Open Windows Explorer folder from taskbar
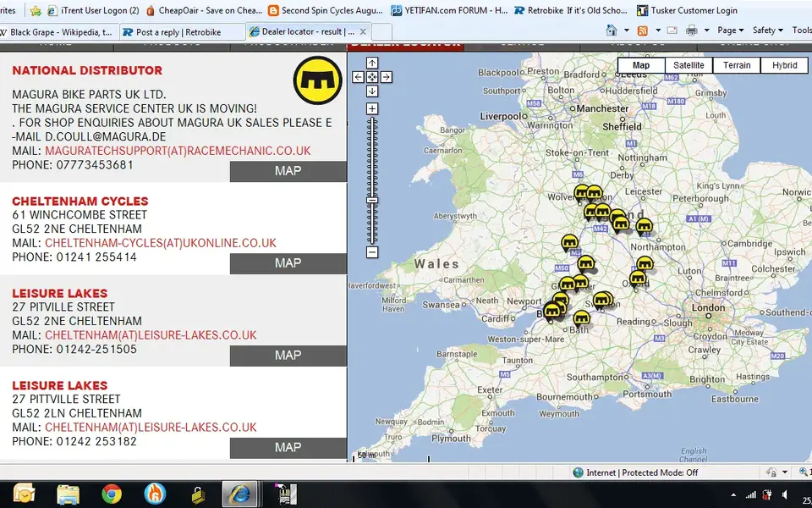Screen dimensions: 812x508 (68, 494)
